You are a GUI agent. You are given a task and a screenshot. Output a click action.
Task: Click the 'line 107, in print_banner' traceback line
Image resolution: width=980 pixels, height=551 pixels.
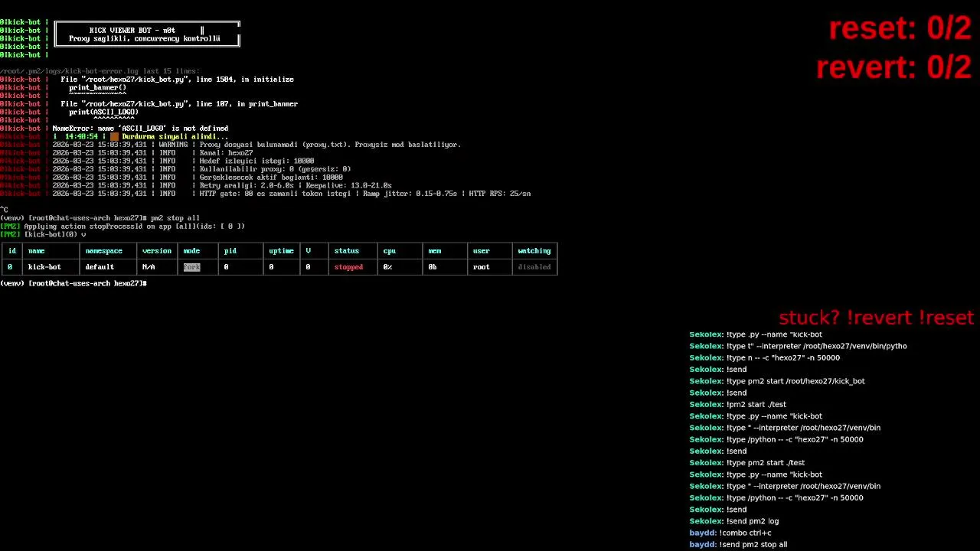[x=179, y=104]
